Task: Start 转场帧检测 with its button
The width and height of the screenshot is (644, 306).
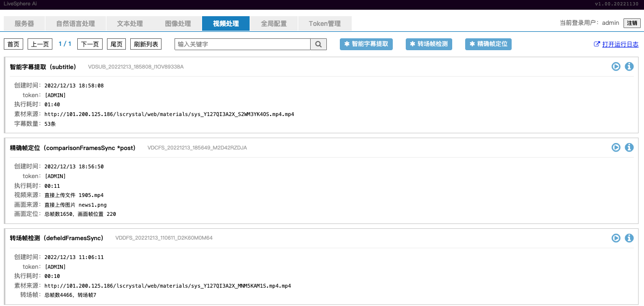Action: pos(429,44)
